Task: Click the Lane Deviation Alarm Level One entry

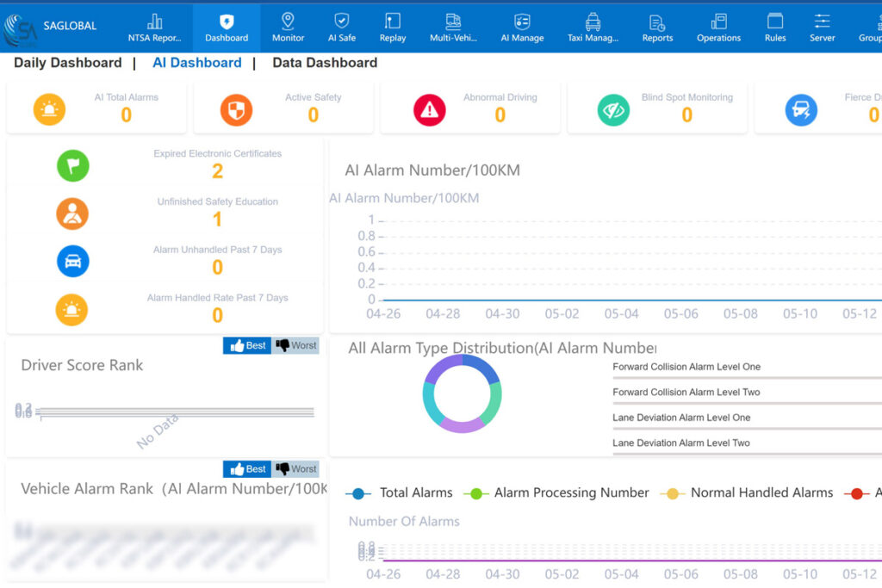Action: pos(681,418)
